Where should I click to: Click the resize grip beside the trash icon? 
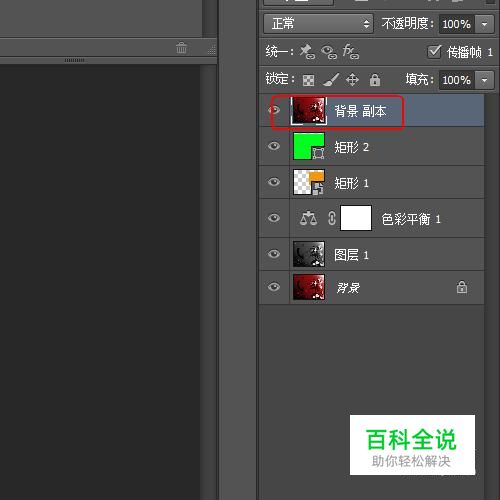211,50
